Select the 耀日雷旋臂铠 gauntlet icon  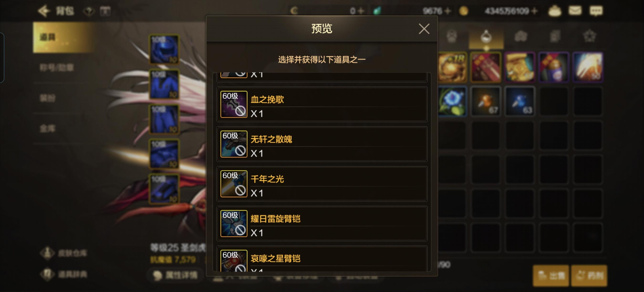point(234,224)
